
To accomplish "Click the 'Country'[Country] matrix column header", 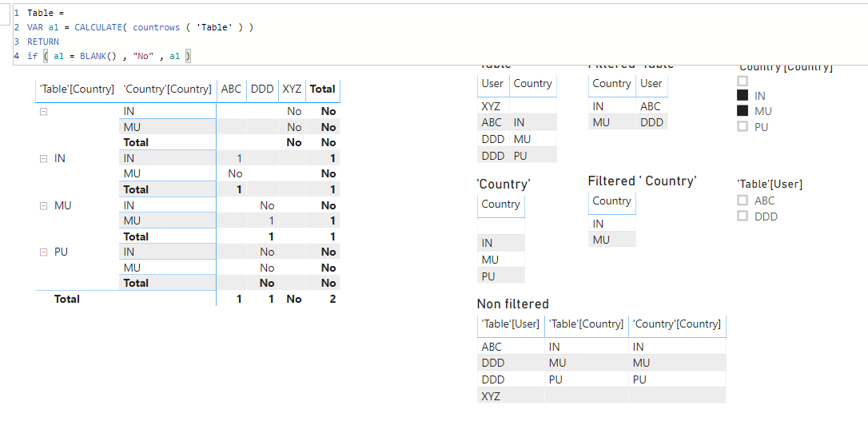I will pyautogui.click(x=168, y=89).
